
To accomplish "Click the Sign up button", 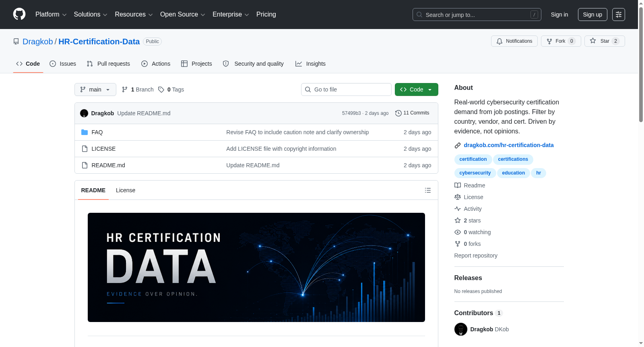I will [592, 15].
